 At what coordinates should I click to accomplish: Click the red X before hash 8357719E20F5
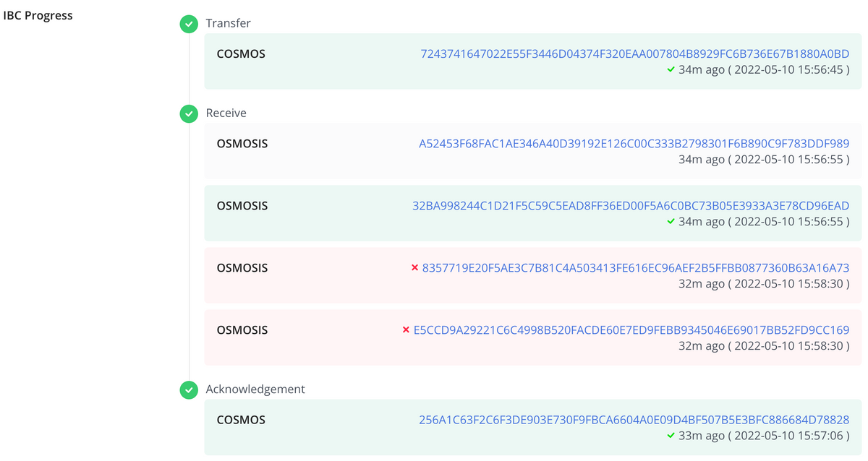[414, 267]
